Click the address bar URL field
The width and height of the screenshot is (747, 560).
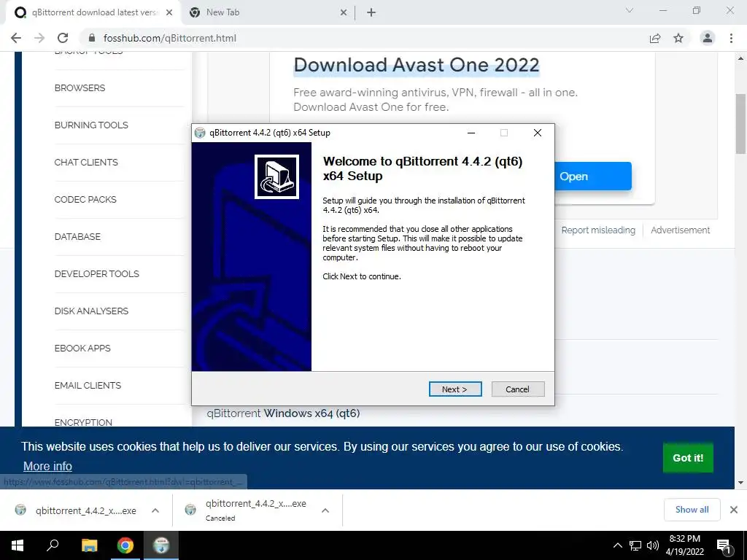point(367,38)
